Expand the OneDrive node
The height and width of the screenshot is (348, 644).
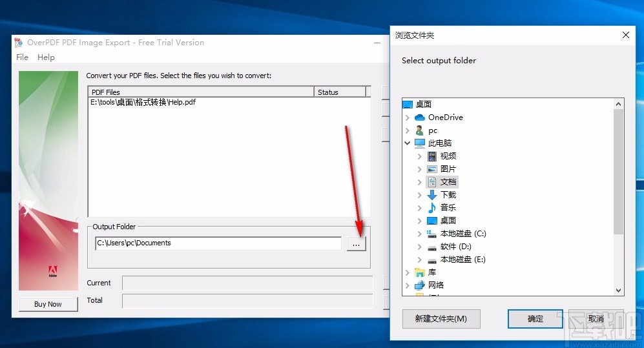(407, 118)
